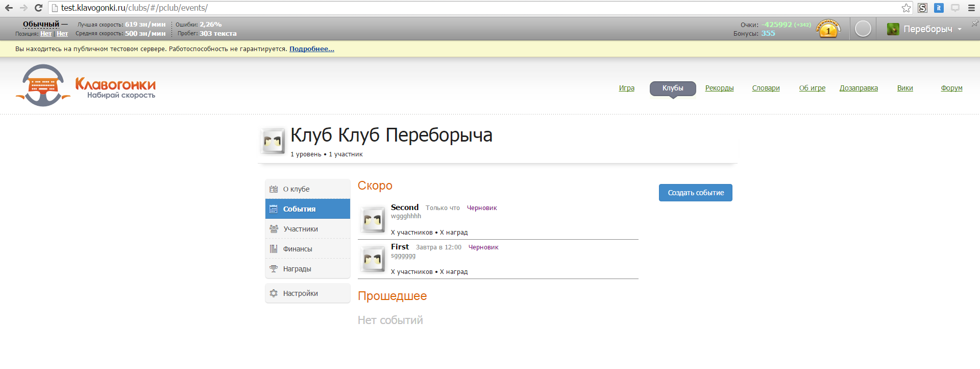The width and height of the screenshot is (980, 369).
Task: Open the Second event thumbnail
Action: [373, 220]
